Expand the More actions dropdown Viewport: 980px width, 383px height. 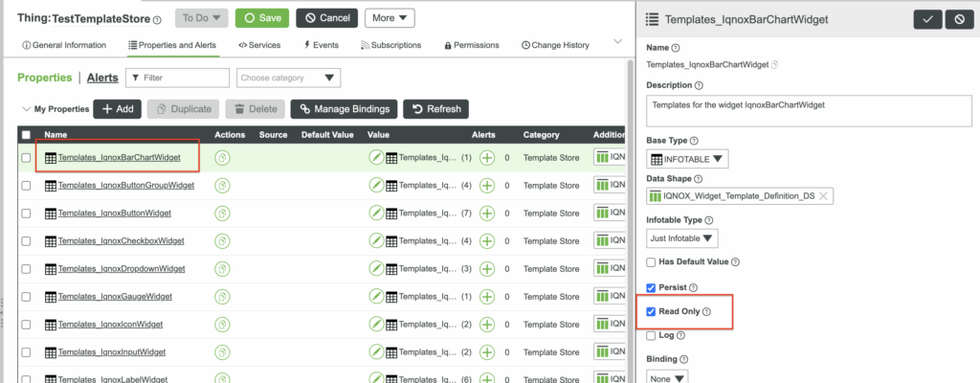(389, 18)
